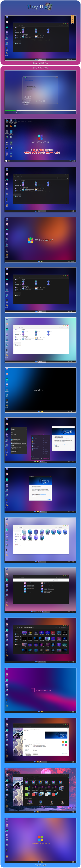Click the colorful Windows logo in System info window
The image size is (81, 868).
[x=65, y=744]
